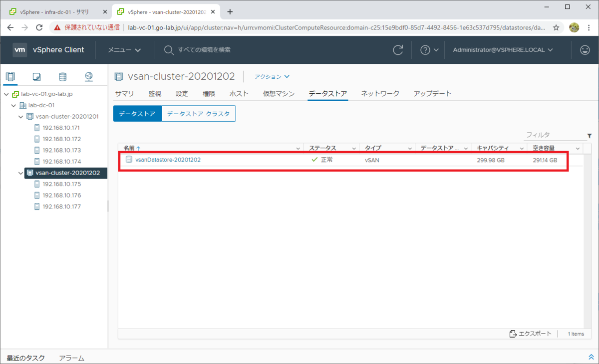Bookmark this page with the star
Screen dimensions: 599x364
(556, 28)
